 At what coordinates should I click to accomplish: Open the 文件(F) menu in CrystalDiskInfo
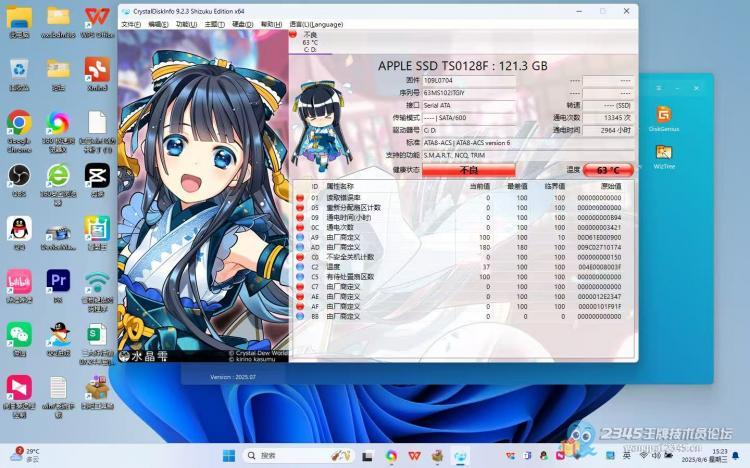click(x=131, y=24)
